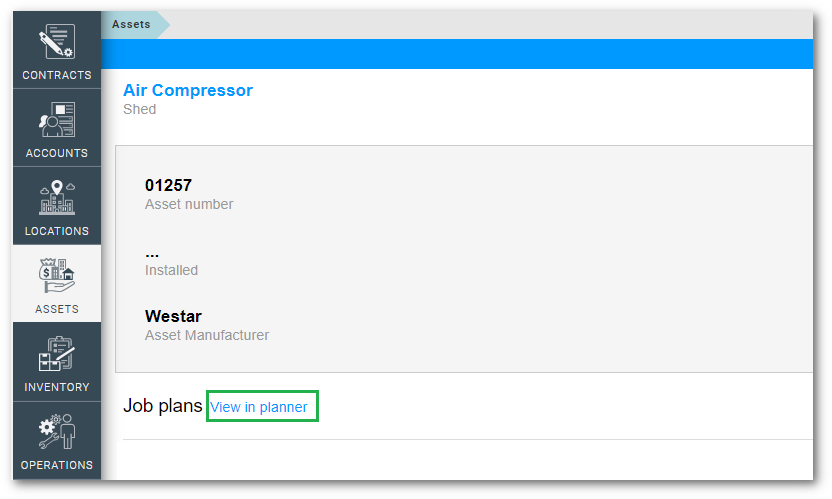Open the Contracts module icon
This screenshot has width=832, height=499.
56,43
